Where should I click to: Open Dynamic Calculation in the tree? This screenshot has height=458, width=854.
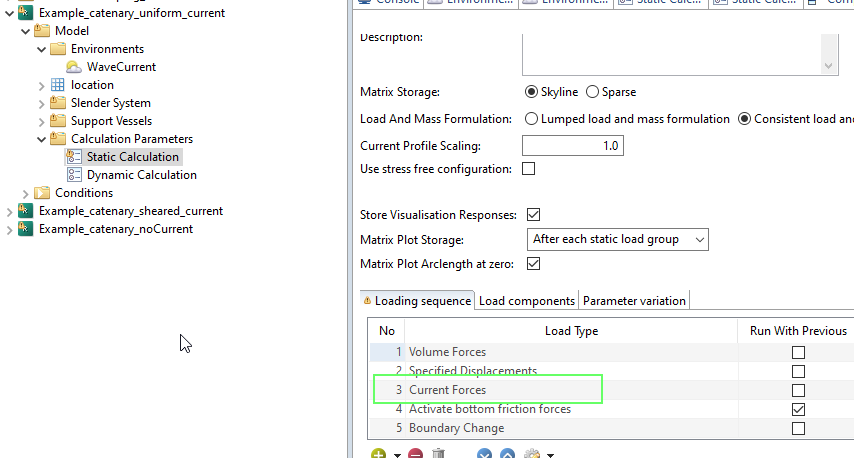(x=141, y=175)
